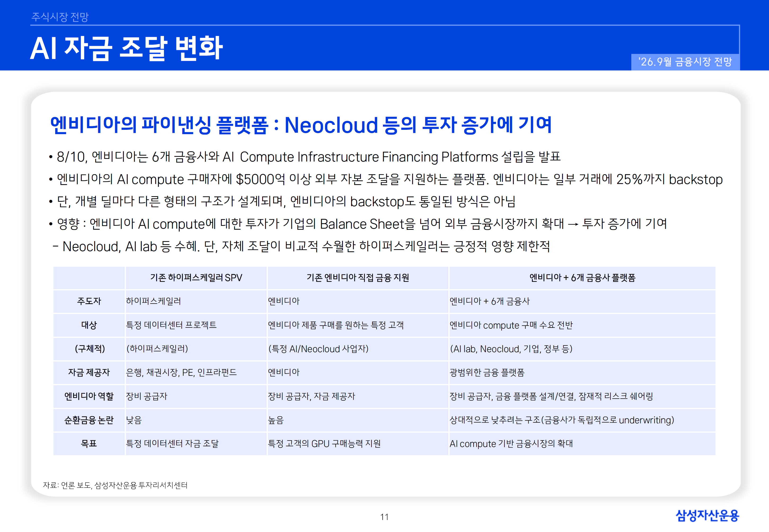Select the source note starting '자료: 언론 보도'
This screenshot has width=769, height=532.
(115, 485)
